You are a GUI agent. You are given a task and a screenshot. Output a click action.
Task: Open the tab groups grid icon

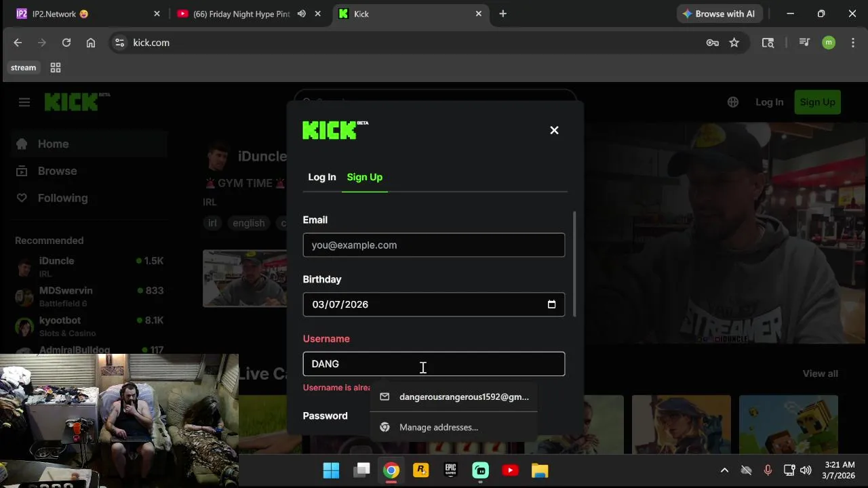[56, 68]
